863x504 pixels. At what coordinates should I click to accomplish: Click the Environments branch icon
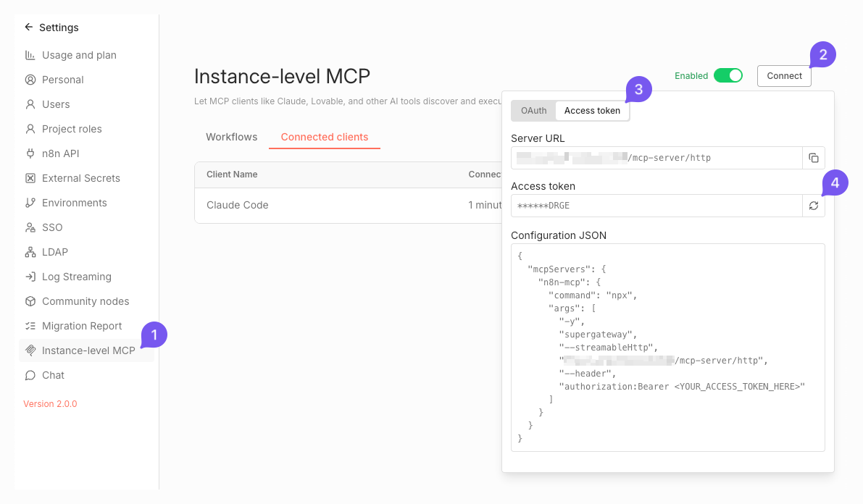(30, 203)
